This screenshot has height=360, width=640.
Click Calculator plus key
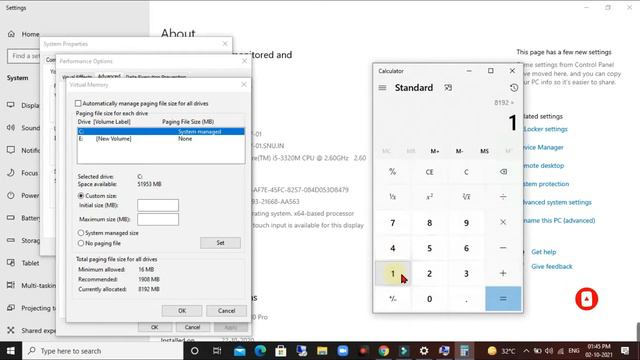[x=503, y=273]
